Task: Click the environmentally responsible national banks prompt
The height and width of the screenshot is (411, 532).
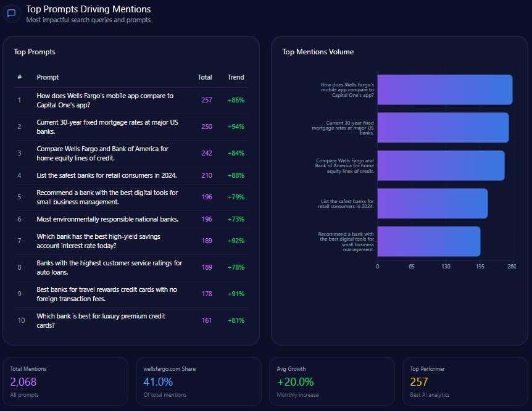Action: (x=107, y=219)
